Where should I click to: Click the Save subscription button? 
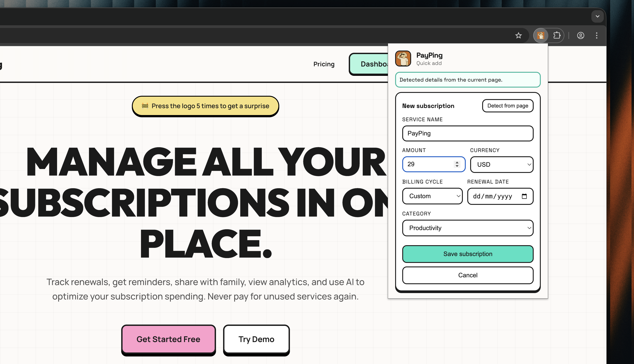[468, 254]
